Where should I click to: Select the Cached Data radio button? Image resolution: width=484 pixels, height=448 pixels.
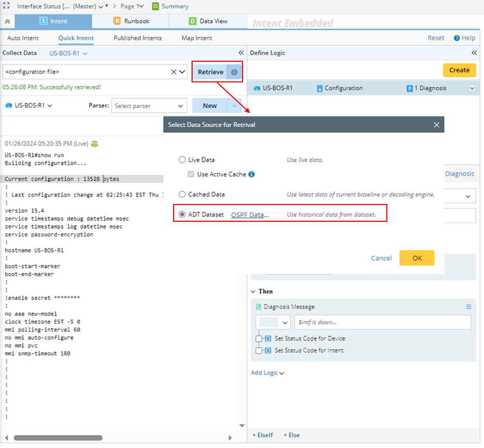(182, 194)
